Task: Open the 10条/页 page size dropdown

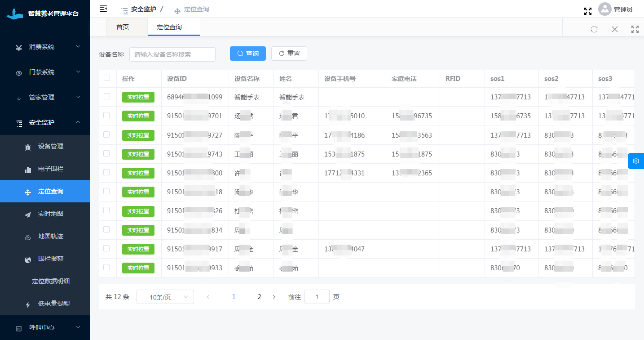Action: (x=165, y=297)
